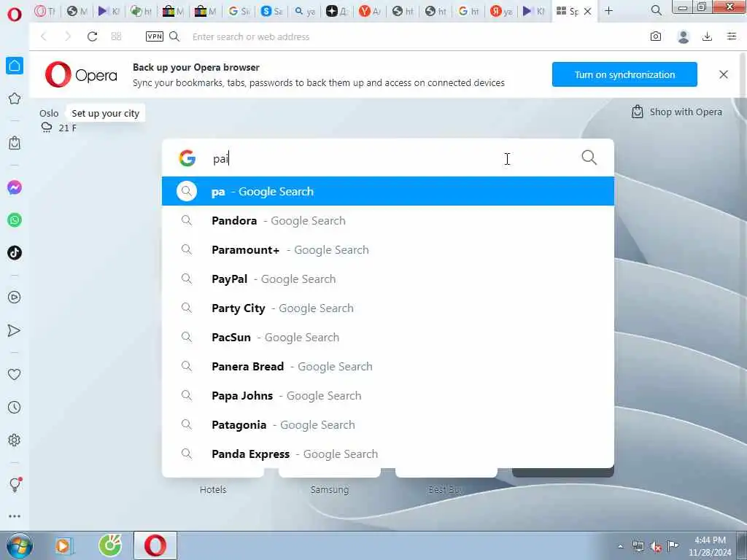Click Search tabs magnifier icon
The image size is (747, 560).
point(656,10)
